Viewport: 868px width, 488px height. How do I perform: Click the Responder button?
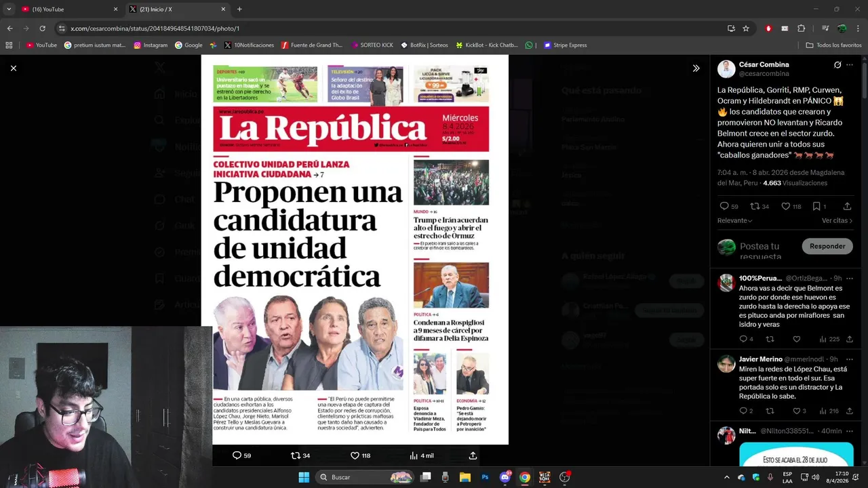[x=827, y=246]
